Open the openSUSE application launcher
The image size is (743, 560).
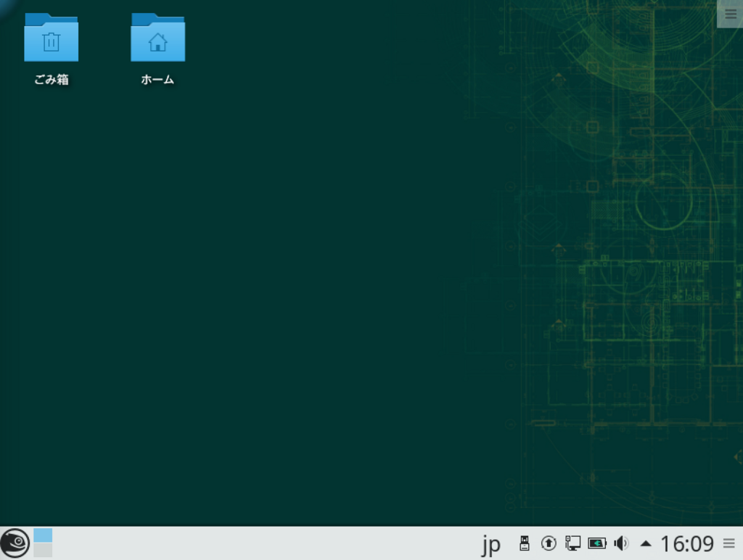pos(15,543)
